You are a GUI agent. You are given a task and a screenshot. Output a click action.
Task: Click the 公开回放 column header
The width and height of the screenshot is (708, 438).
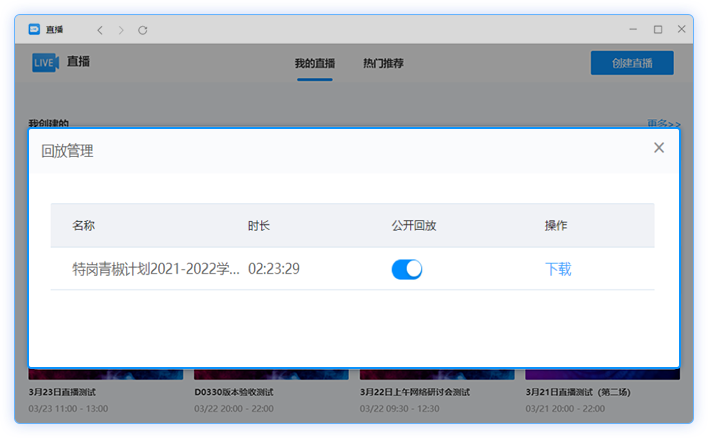(414, 225)
